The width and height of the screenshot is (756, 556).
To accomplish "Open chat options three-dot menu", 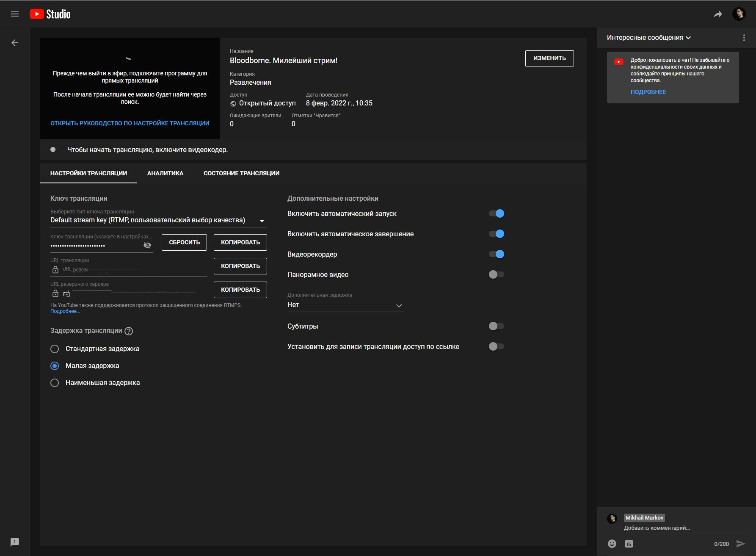I will [x=744, y=38].
